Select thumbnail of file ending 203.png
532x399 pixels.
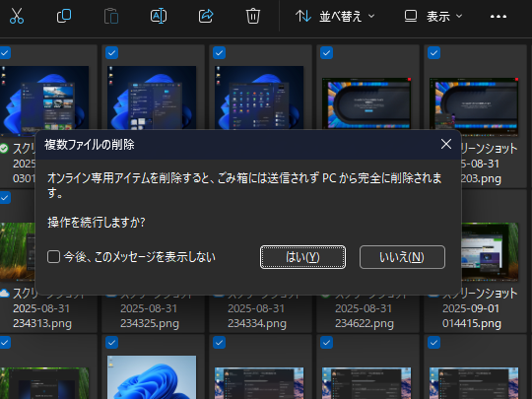pos(474,103)
